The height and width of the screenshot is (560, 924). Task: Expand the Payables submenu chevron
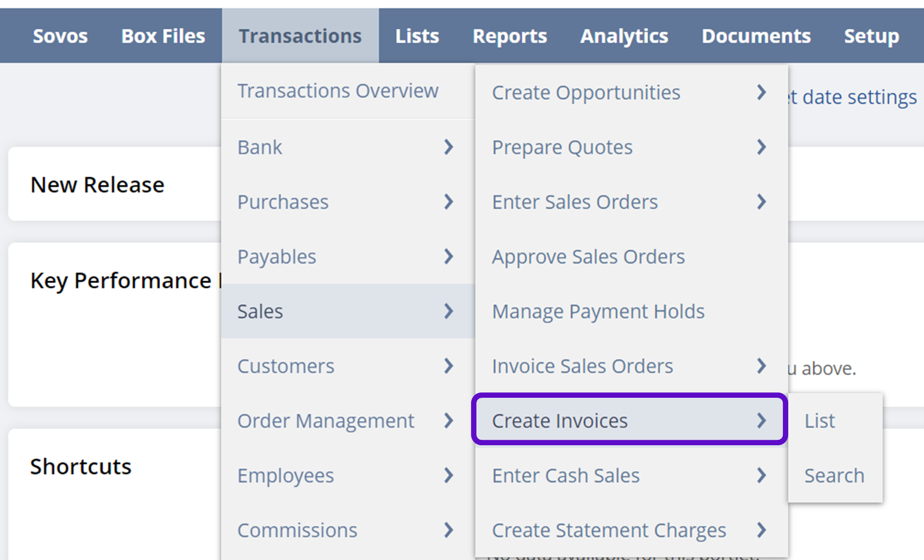448,257
